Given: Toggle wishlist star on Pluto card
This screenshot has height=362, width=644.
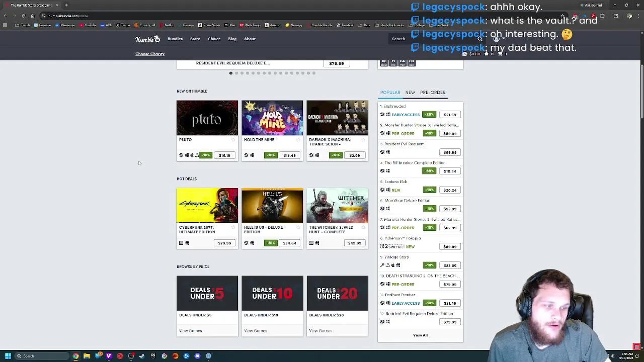Looking at the screenshot, I should 233,140.
